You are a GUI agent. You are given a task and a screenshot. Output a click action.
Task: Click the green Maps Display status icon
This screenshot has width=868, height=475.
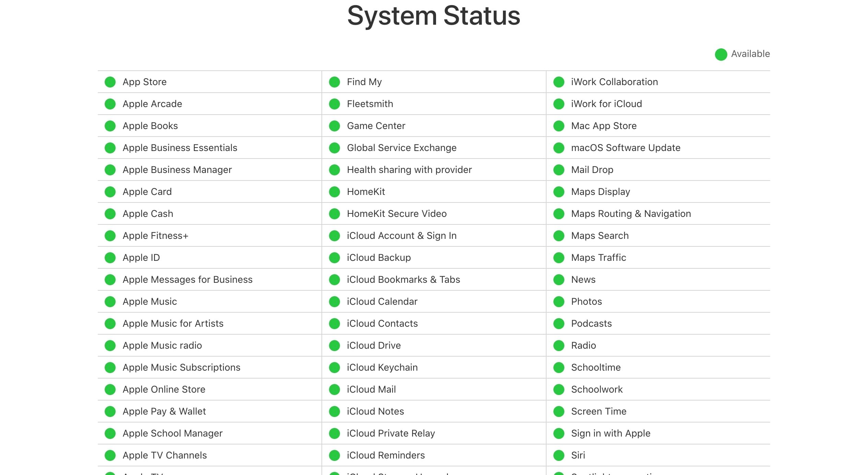coord(558,191)
